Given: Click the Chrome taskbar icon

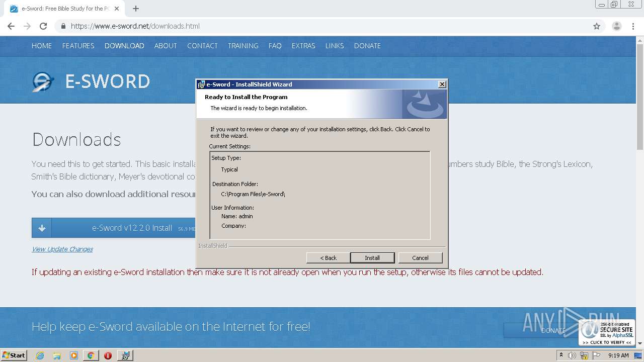Looking at the screenshot, I should click(x=91, y=355).
